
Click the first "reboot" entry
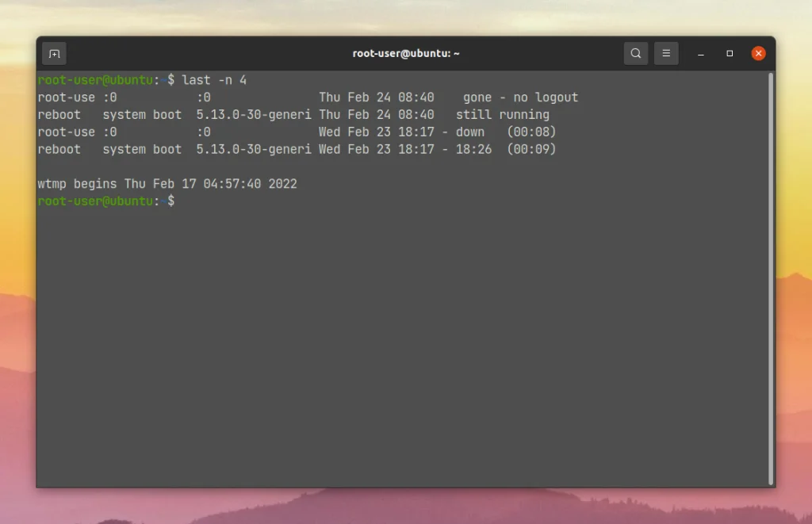pos(59,114)
